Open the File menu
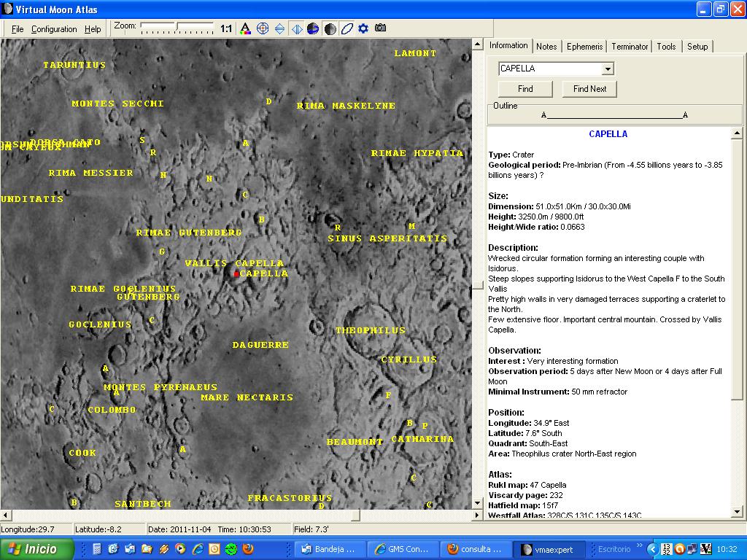Image resolution: width=747 pixels, height=560 pixels. [18, 29]
